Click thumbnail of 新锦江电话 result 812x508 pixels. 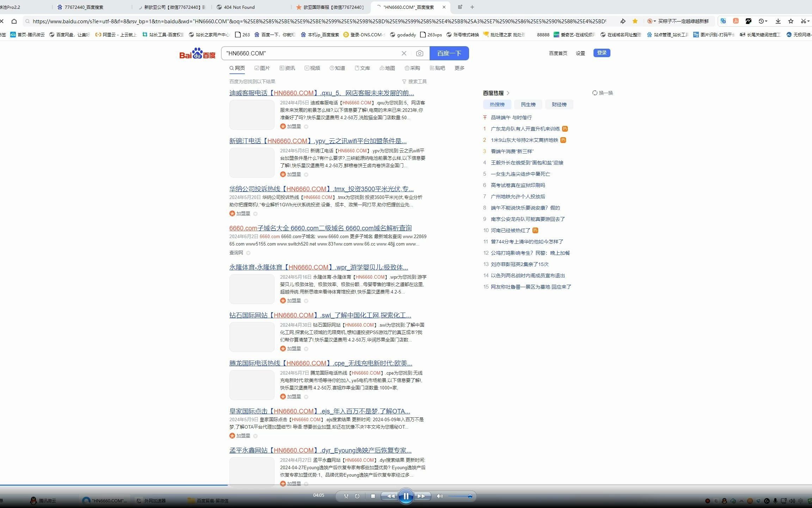[252, 163]
